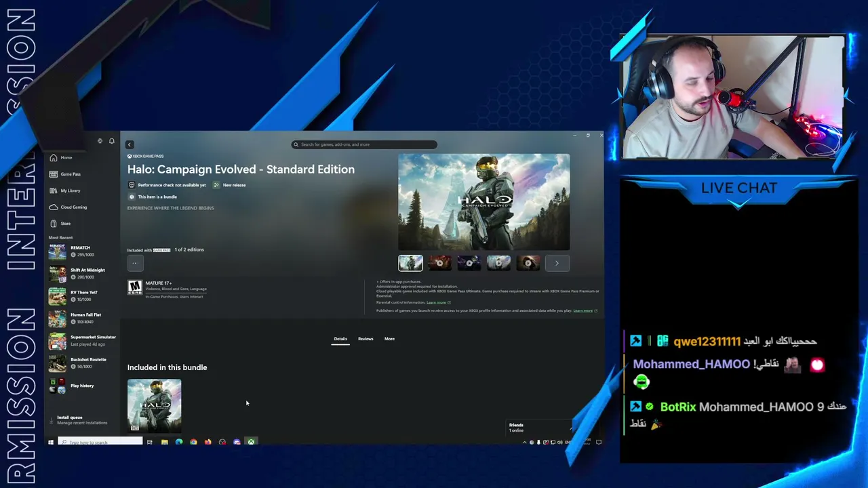Open File Explorer from the taskbar
The height and width of the screenshot is (488, 868).
tap(164, 443)
